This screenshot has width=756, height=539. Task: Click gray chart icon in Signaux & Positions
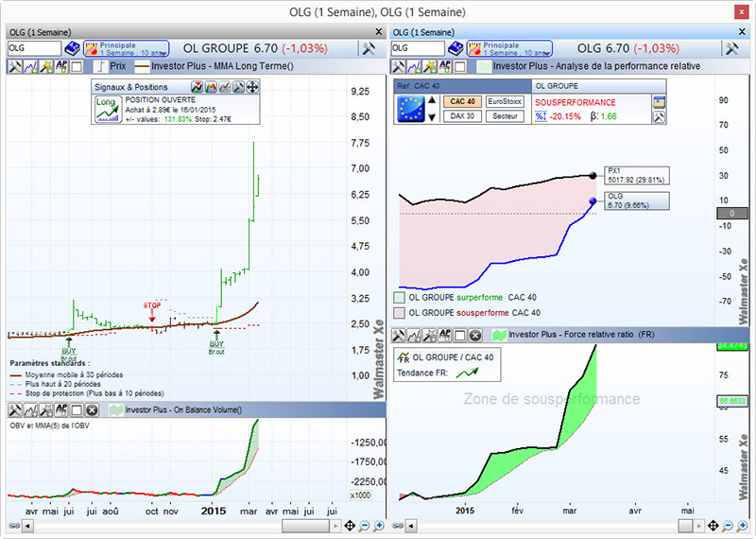coord(225,87)
